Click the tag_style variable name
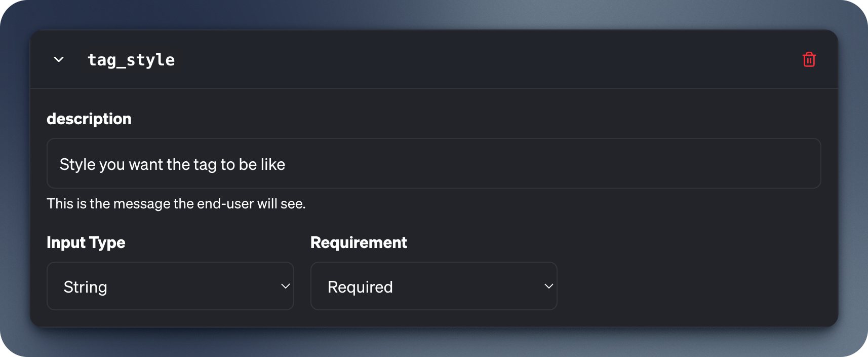Screen dimensions: 868x357 (131, 60)
